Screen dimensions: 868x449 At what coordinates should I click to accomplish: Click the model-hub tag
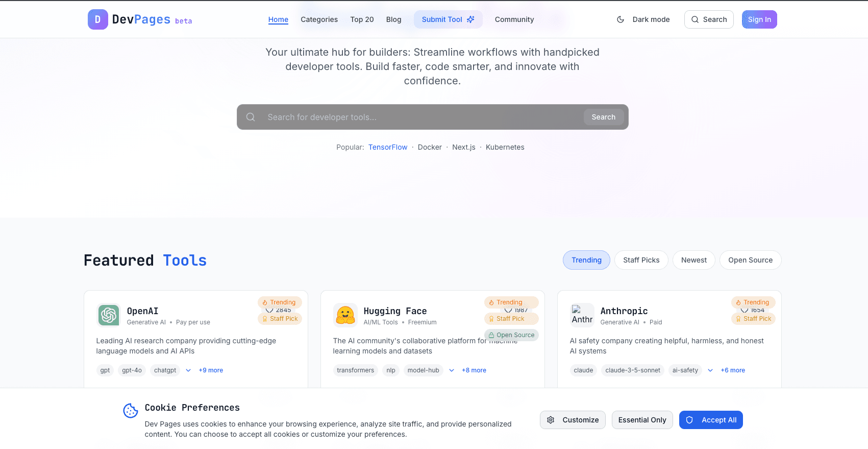(x=424, y=370)
